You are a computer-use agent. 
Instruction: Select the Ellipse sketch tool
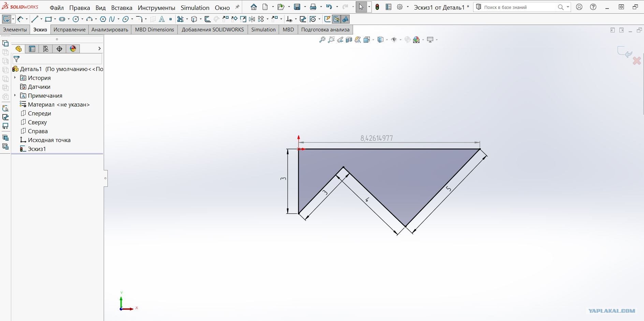point(126,19)
